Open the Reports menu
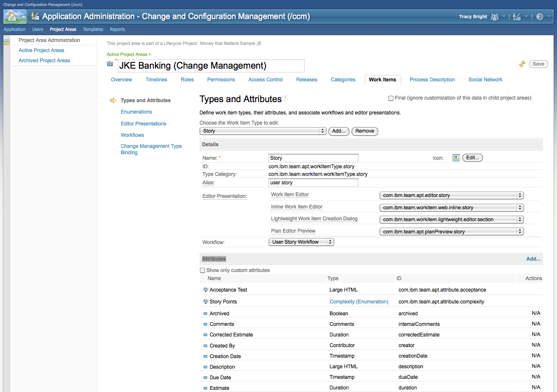This screenshot has height=392, width=557. 117,29
